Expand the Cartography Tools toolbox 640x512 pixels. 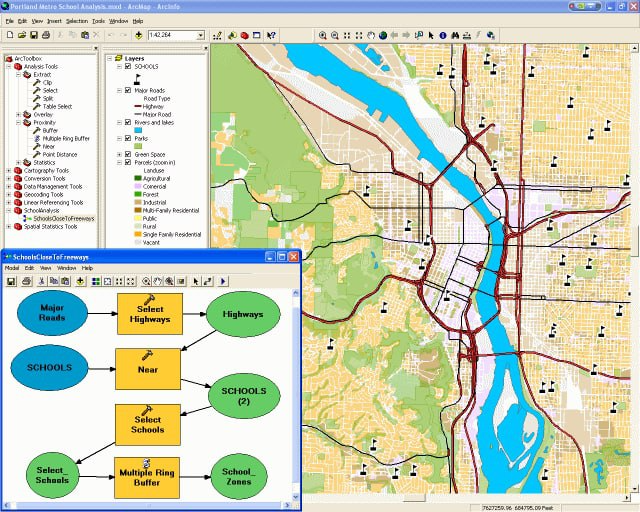pos(9,171)
